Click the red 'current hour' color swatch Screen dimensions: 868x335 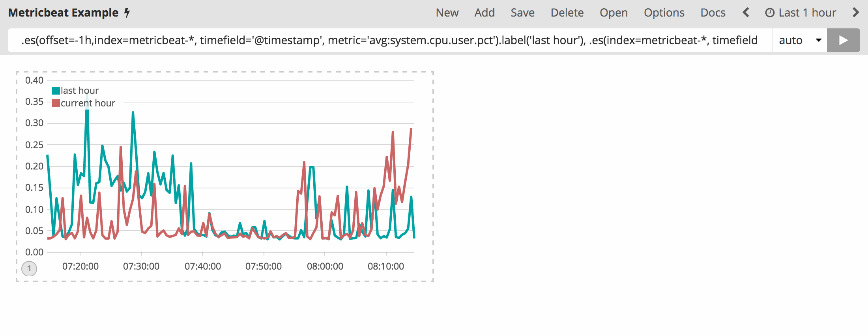coord(56,103)
